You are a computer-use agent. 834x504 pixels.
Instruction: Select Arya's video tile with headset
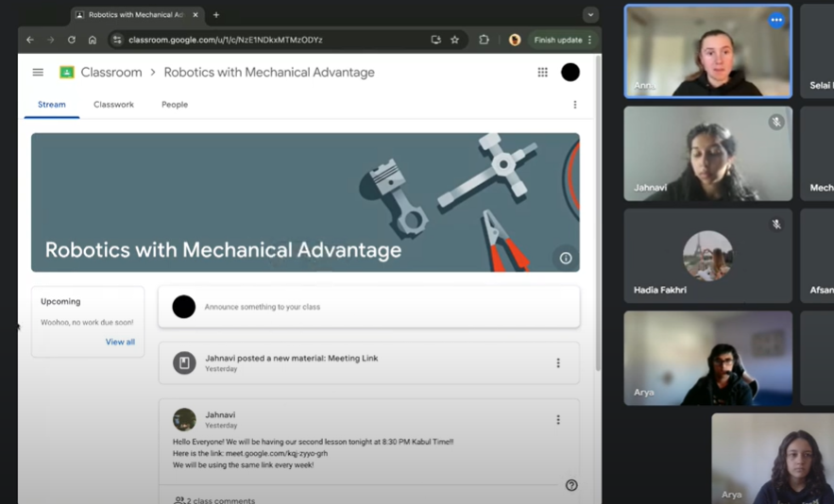pyautogui.click(x=708, y=359)
